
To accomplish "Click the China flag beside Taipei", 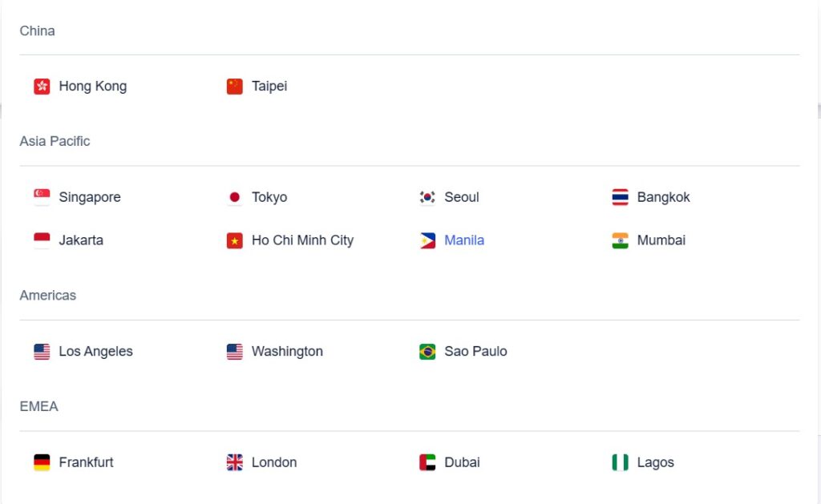I will [x=234, y=87].
